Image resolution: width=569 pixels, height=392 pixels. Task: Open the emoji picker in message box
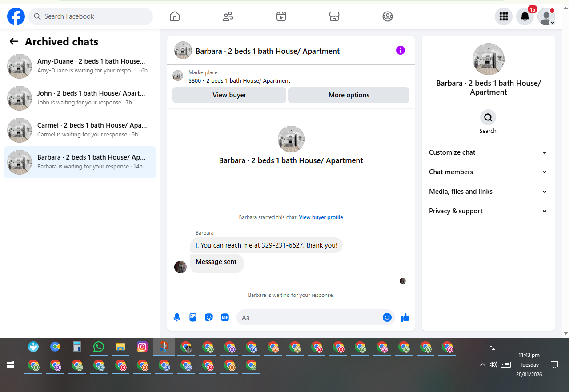click(x=387, y=317)
